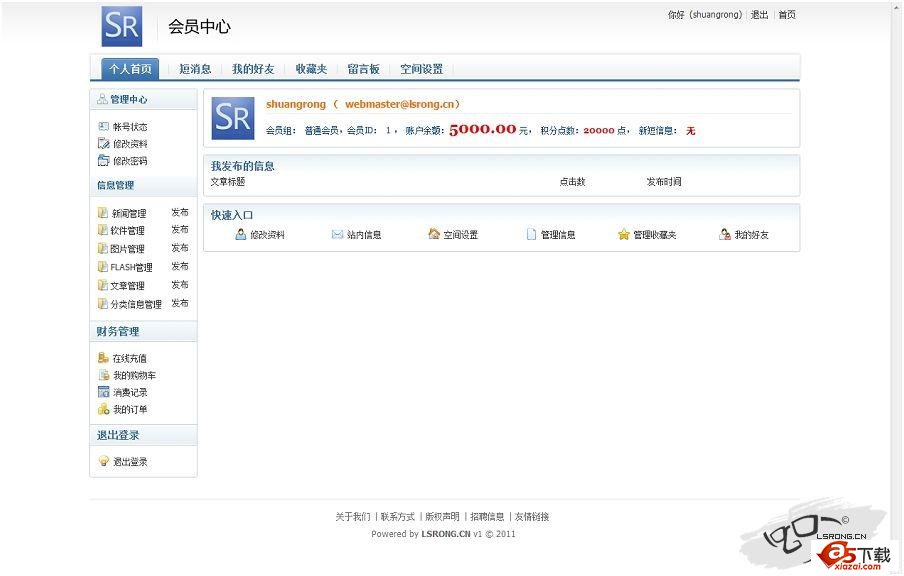This screenshot has width=904, height=576.
Task: Open 帐号状态 in the sidebar
Action: pos(130,127)
